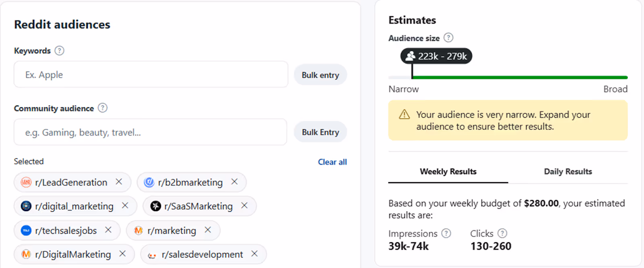Click the r/DigitalMarketing community avatar icon
This screenshot has height=268, width=644.
click(26, 254)
